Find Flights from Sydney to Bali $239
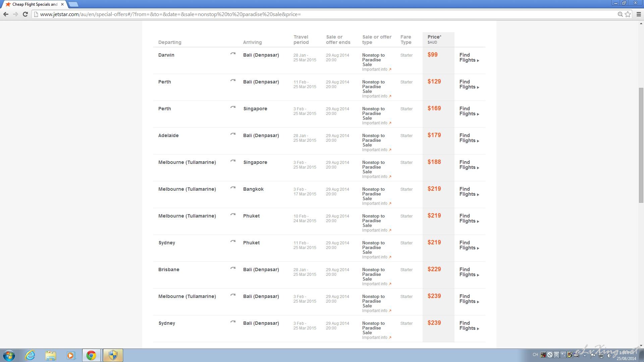The image size is (644, 362). click(x=469, y=325)
